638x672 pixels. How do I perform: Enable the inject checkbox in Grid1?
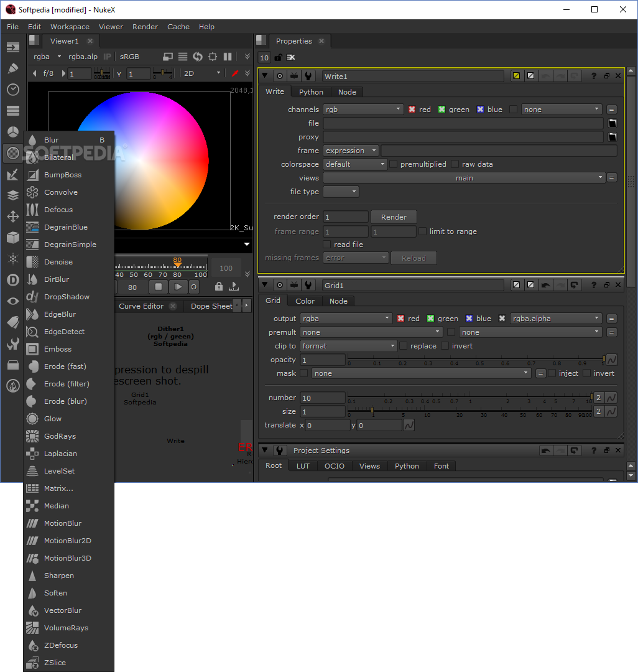coord(552,373)
